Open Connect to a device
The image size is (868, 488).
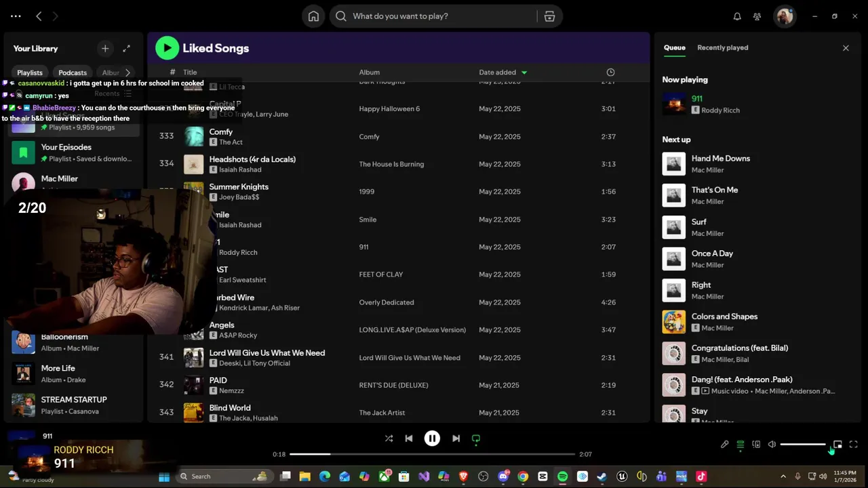tap(756, 445)
